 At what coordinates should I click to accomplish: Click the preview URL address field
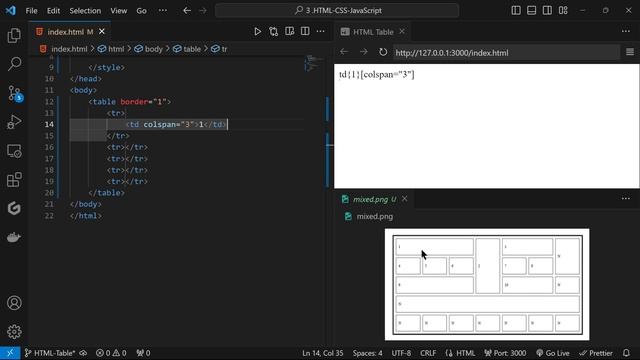(x=506, y=53)
